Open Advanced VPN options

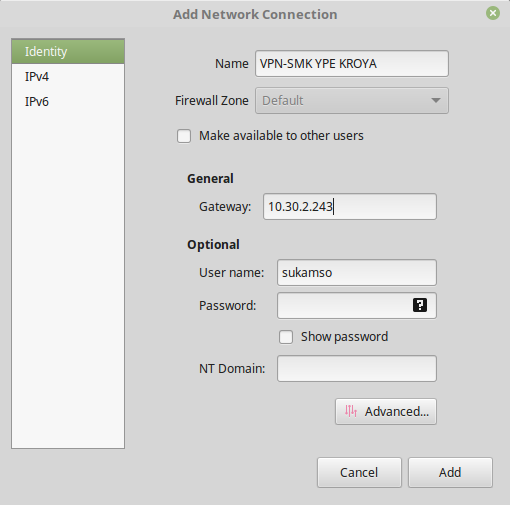click(386, 411)
